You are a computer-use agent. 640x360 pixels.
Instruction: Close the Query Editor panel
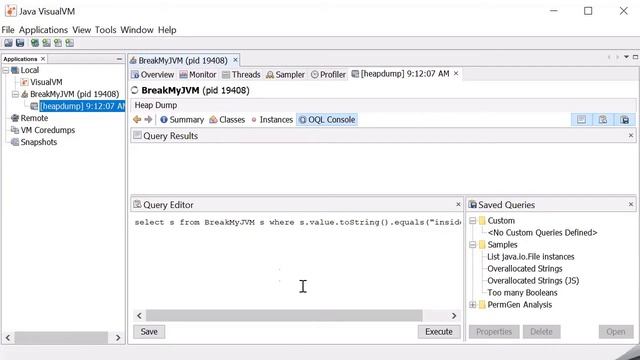[x=458, y=204]
